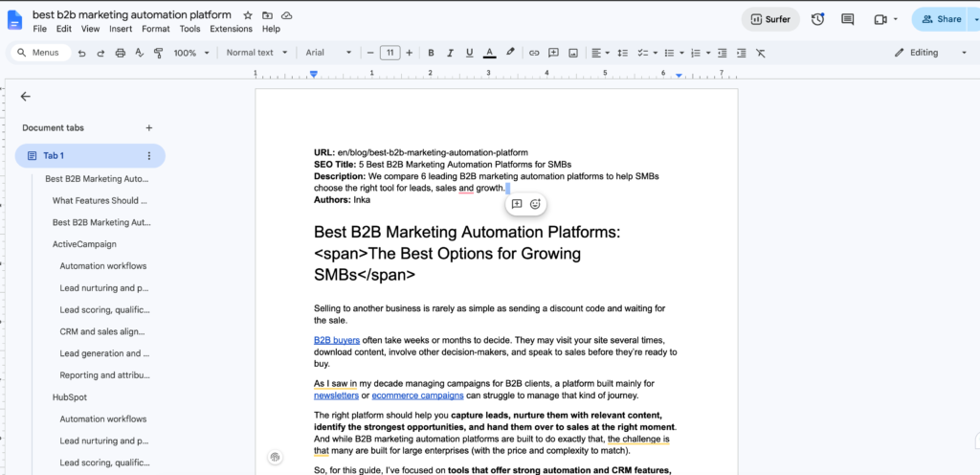This screenshot has height=475, width=980.
Task: Star the document with the star icon
Action: tap(248, 15)
